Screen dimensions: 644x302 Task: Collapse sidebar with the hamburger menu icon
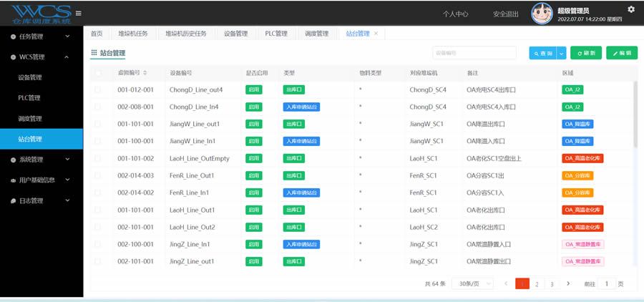coord(78,13)
